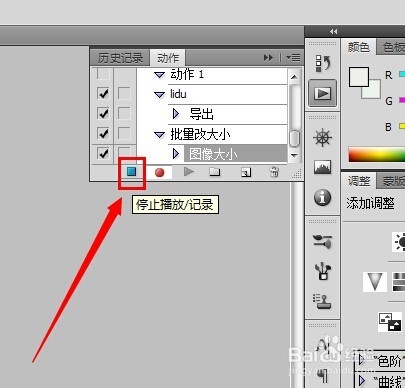Open the Brush Presets icon in the dock

pos(322,241)
